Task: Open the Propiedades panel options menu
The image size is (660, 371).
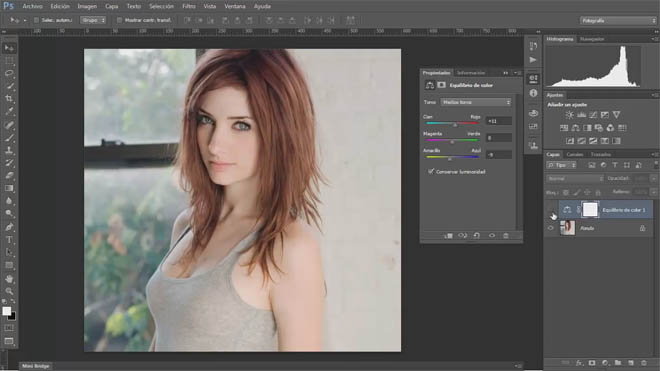Action: (517, 73)
